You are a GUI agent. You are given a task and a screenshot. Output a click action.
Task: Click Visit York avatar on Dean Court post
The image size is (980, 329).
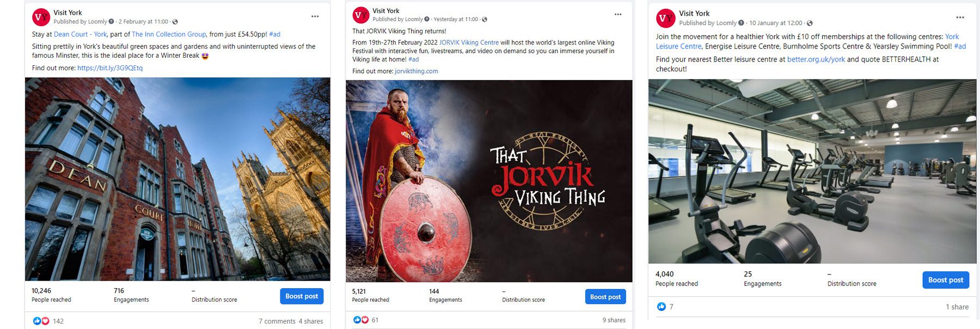tap(41, 17)
